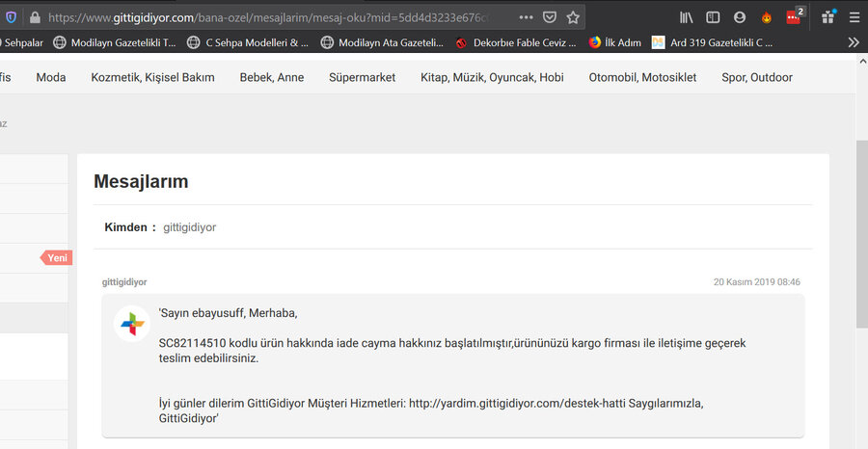Click the address bar URL field
Image resolution: width=868 pixels, height=449 pixels.
[270, 17]
